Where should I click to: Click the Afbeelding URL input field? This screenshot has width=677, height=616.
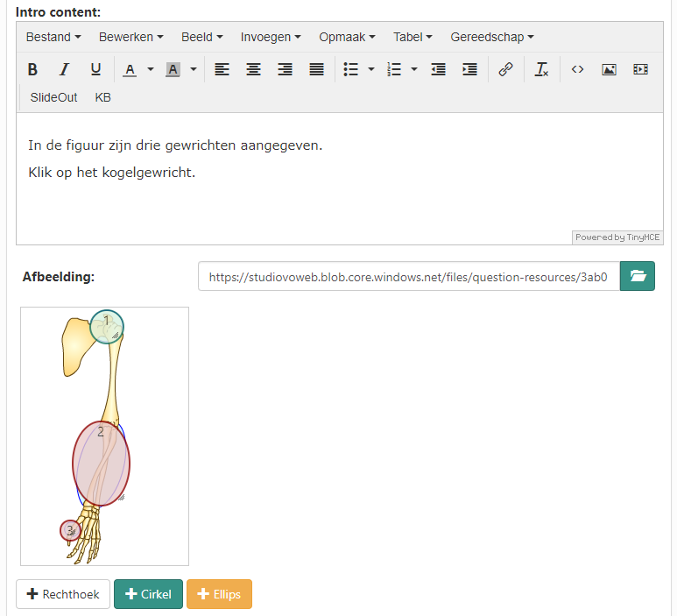[x=409, y=276]
